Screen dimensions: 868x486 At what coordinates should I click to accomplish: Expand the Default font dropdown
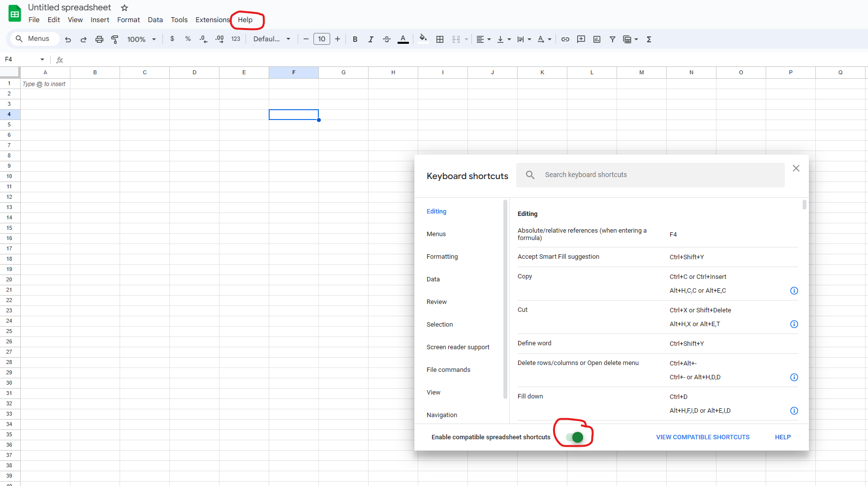click(272, 39)
